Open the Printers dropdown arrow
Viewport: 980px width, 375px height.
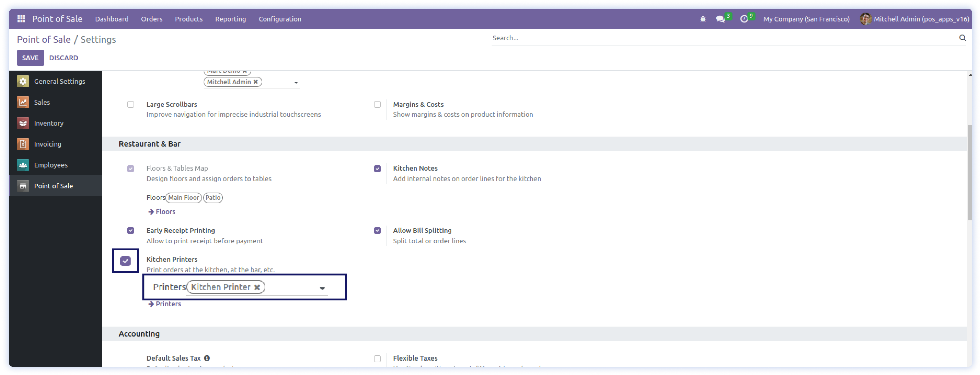tap(322, 289)
